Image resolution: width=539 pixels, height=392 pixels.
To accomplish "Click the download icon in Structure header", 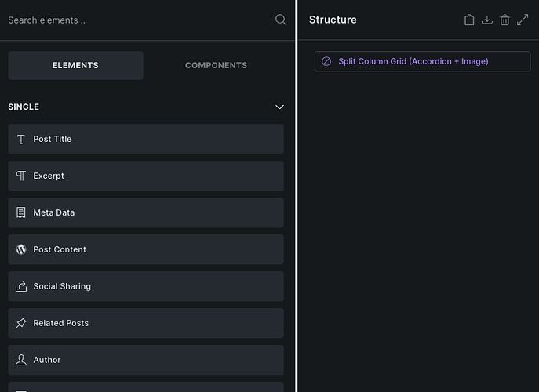I will pos(486,20).
